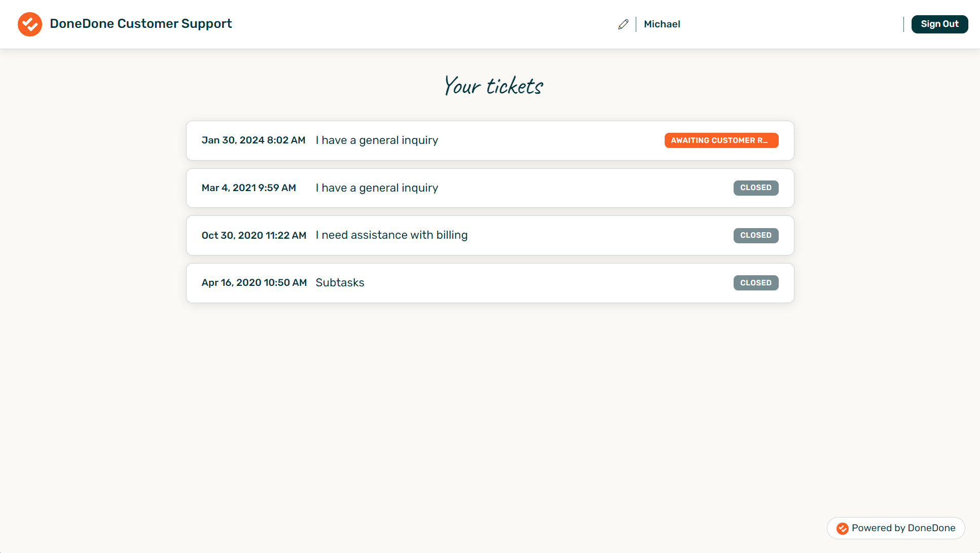
Task: Open the Jan 30, 2024 general inquiry ticket
Action: tap(490, 140)
